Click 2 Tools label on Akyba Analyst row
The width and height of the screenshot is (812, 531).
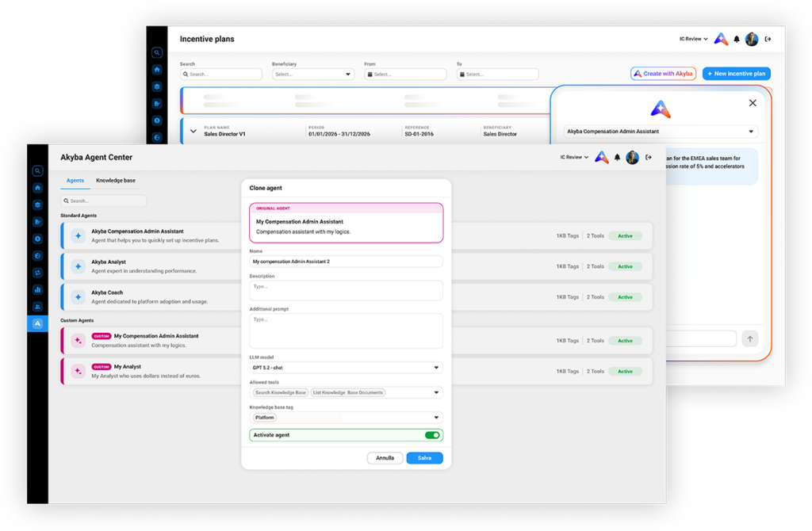(x=595, y=266)
